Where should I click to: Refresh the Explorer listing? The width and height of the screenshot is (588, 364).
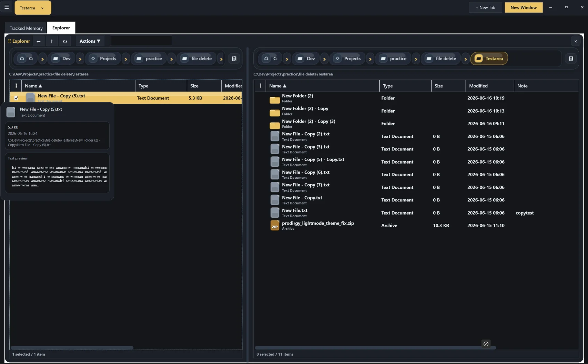tap(65, 41)
